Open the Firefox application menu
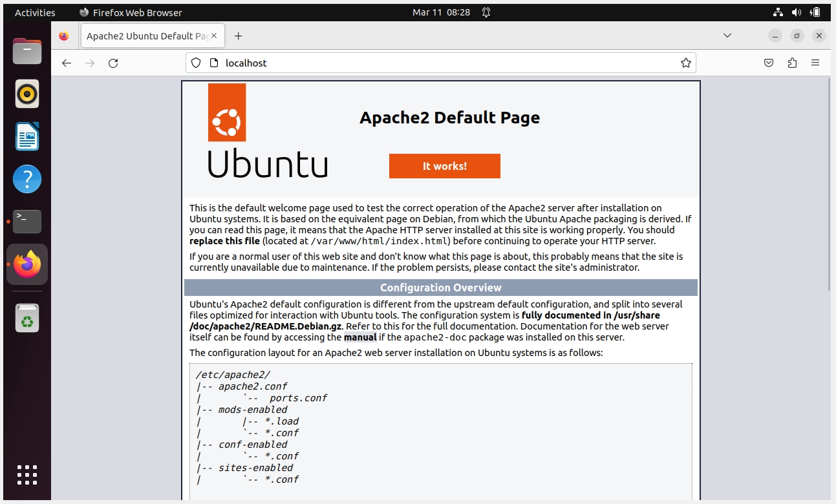836x504 pixels. point(815,63)
